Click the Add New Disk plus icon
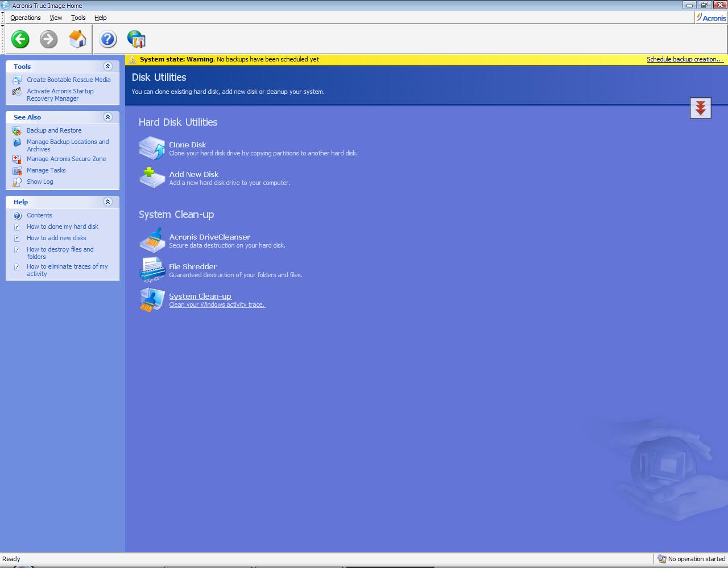The image size is (728, 568). (152, 178)
